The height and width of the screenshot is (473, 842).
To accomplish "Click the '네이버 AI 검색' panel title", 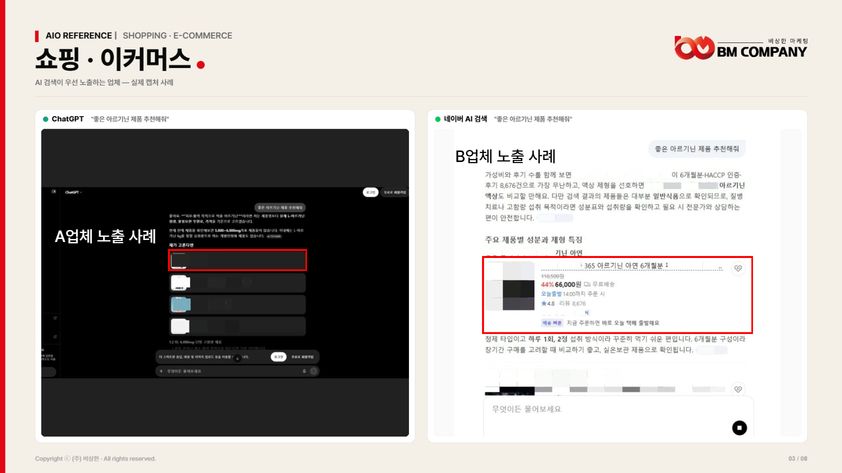I will [465, 119].
